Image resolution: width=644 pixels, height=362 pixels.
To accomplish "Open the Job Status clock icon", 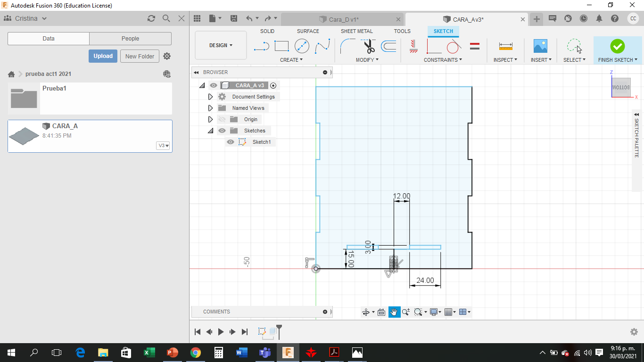I will tap(584, 19).
